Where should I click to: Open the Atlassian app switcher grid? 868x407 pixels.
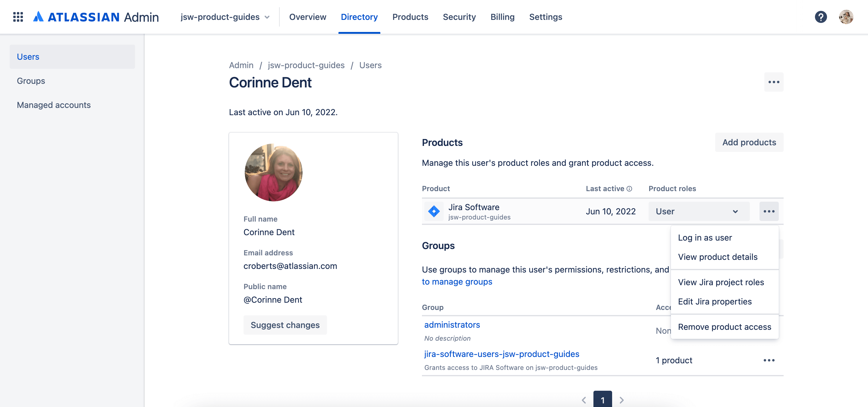[x=18, y=17]
